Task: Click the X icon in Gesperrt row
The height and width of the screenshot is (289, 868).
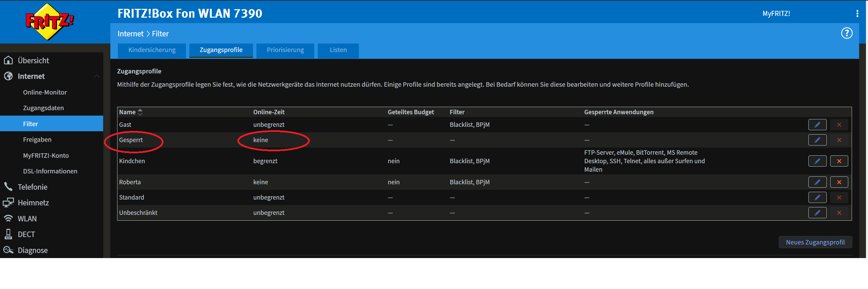Action: coord(839,140)
